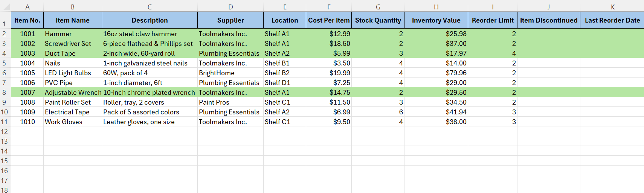Screen dimensions: 644x193
Task: Click the Paint Pros supplier cell
Action: 230,102
